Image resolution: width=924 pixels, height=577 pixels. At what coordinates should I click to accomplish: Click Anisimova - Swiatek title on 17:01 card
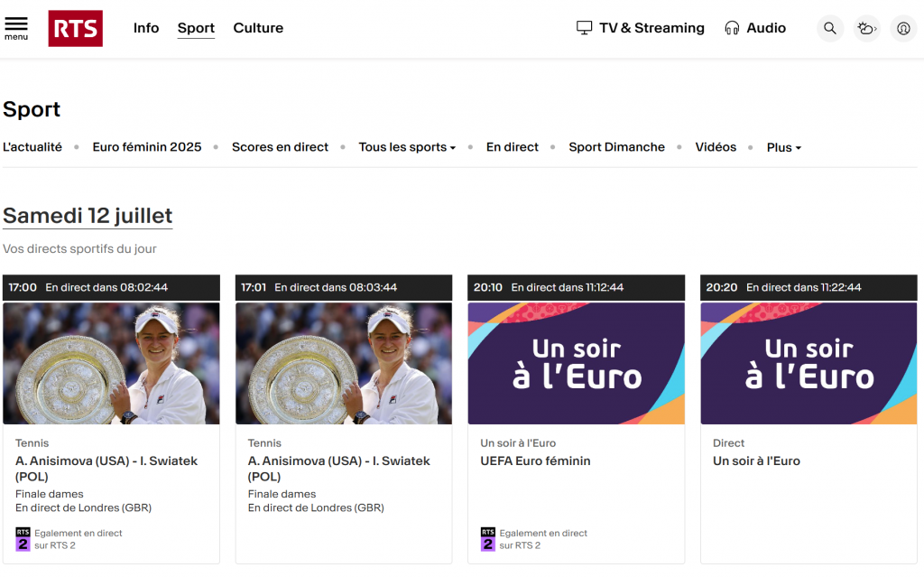[339, 469]
